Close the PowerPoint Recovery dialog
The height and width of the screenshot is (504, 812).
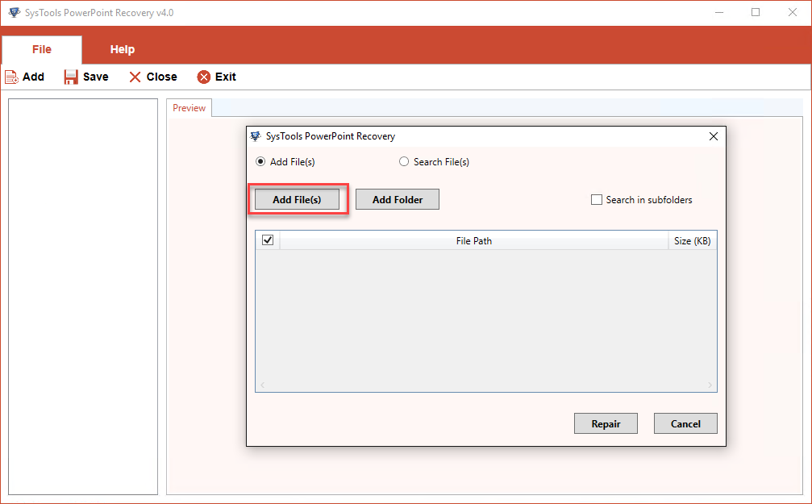[713, 136]
